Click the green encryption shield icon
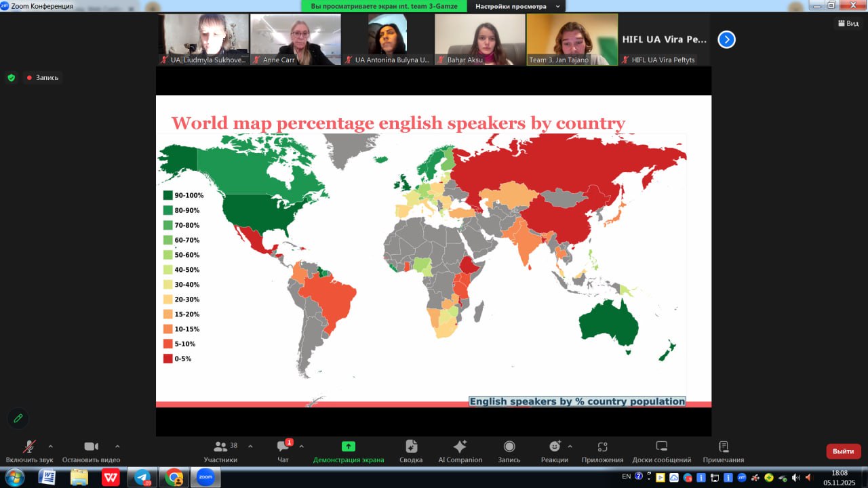The width and height of the screenshot is (868, 488). point(11,78)
